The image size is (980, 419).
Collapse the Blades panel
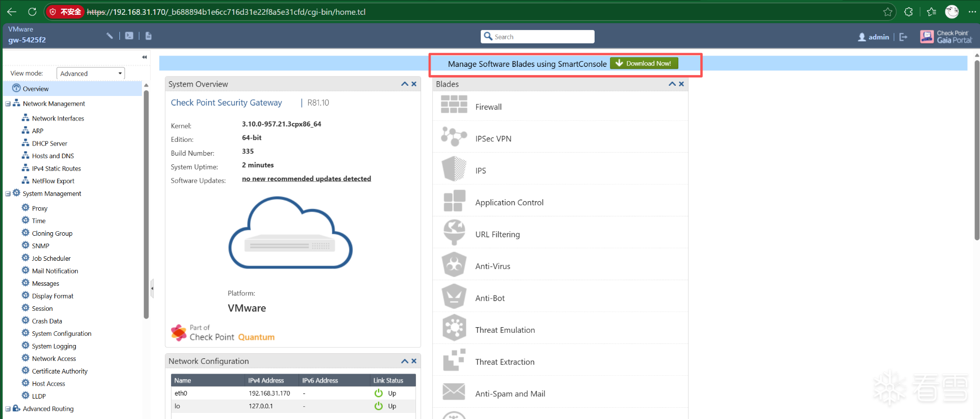[x=672, y=84]
